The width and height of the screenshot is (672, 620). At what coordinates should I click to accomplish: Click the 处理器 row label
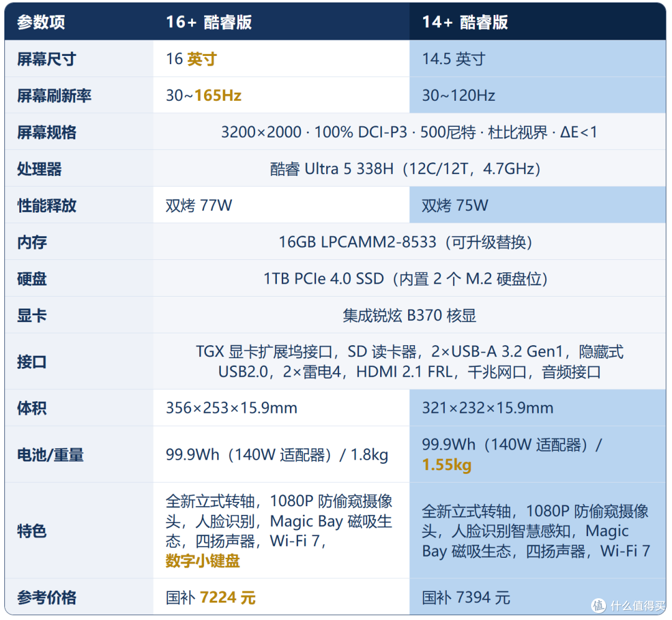(39, 169)
